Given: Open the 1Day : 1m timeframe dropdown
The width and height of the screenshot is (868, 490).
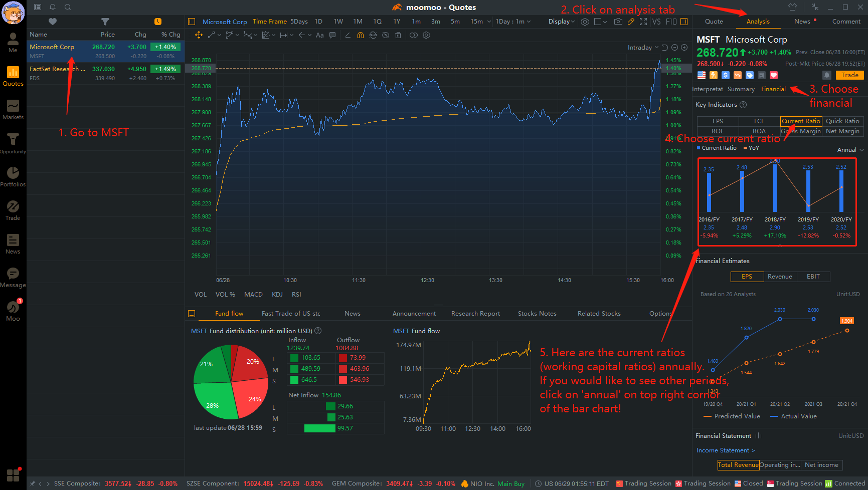Looking at the screenshot, I should point(513,22).
